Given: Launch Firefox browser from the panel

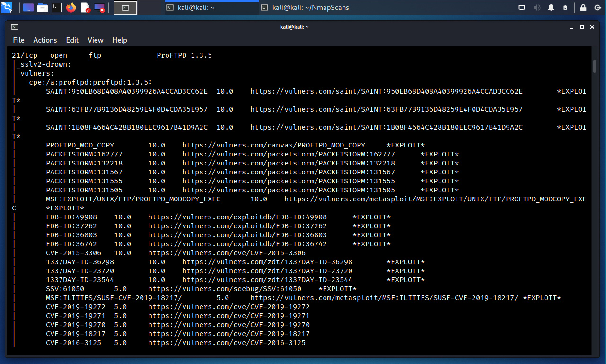Looking at the screenshot, I should (x=71, y=8).
